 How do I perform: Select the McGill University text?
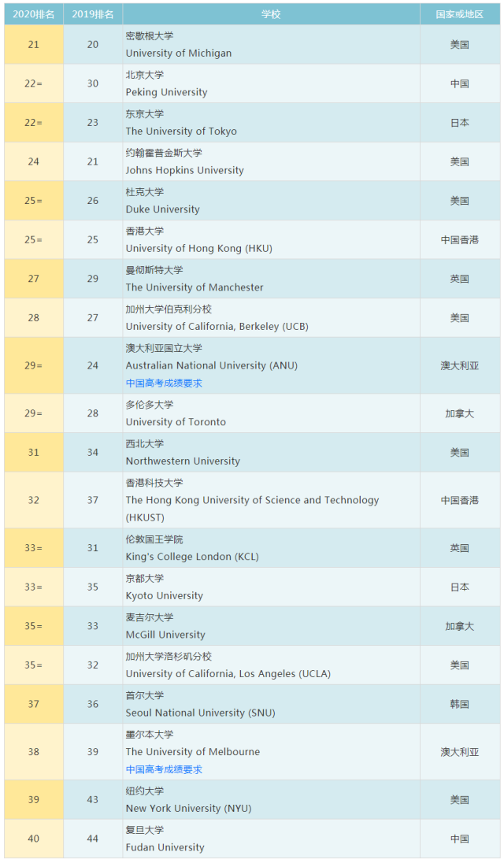click(x=165, y=635)
